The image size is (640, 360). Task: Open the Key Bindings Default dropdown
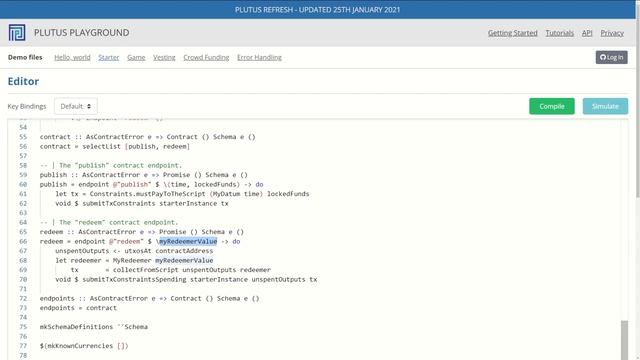point(76,106)
